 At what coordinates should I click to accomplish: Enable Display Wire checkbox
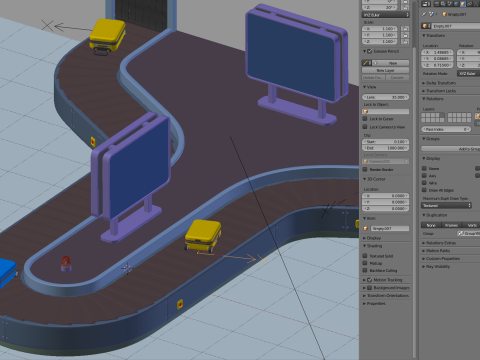(424, 183)
